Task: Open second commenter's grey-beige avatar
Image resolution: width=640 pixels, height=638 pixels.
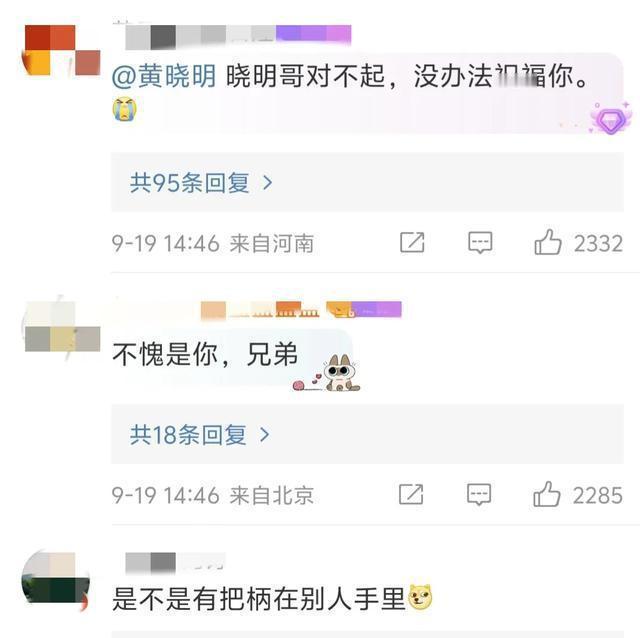Action: (61, 329)
